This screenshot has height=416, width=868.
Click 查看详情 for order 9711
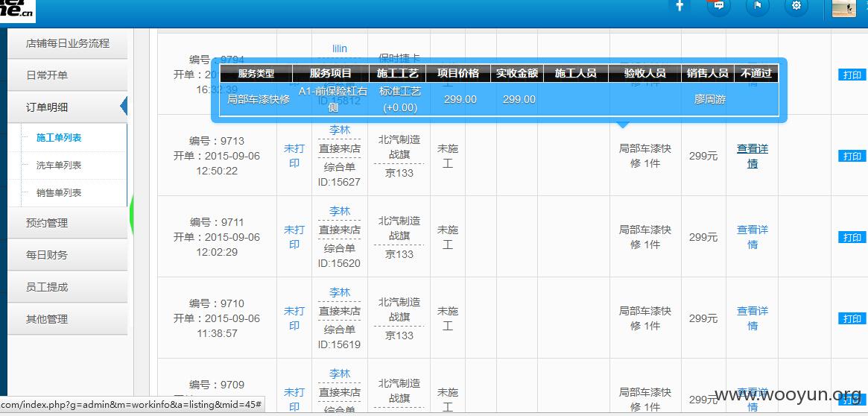[x=753, y=237]
